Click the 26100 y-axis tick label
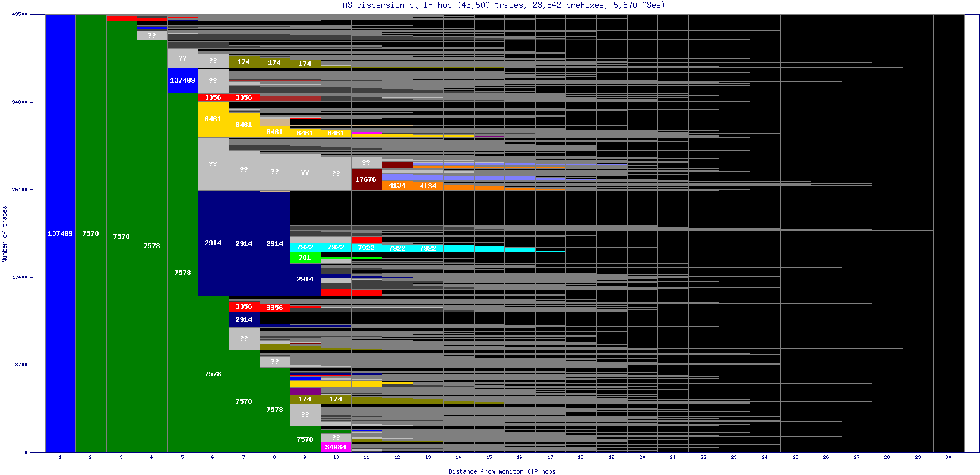The image size is (980, 475). click(x=20, y=189)
